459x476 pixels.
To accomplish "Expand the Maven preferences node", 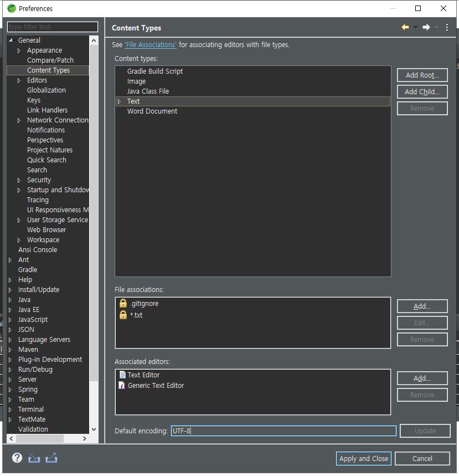I will [x=11, y=350].
